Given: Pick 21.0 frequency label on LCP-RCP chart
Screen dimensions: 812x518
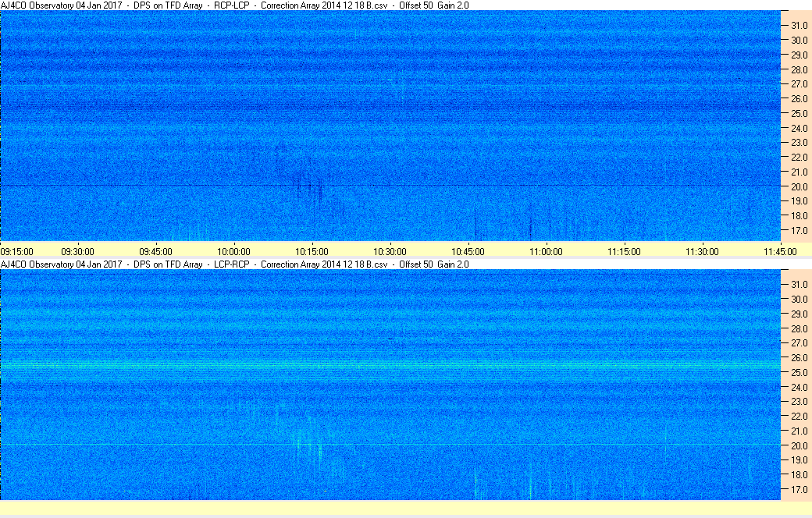Looking at the screenshot, I should point(799,431).
